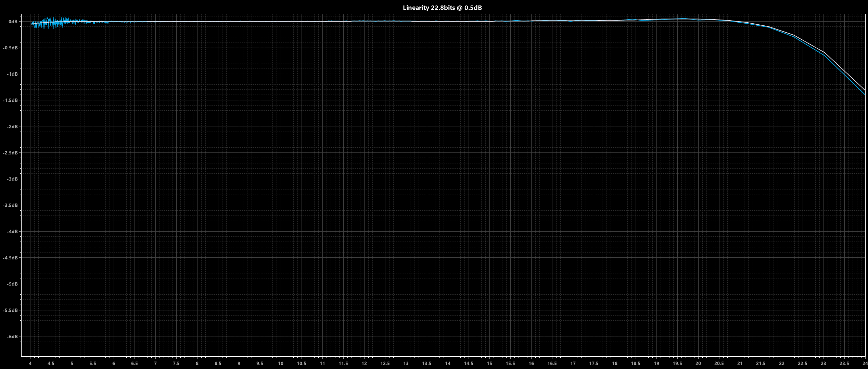Select the "-1.5dB" y-axis label
The height and width of the screenshot is (369, 868).
10,100
